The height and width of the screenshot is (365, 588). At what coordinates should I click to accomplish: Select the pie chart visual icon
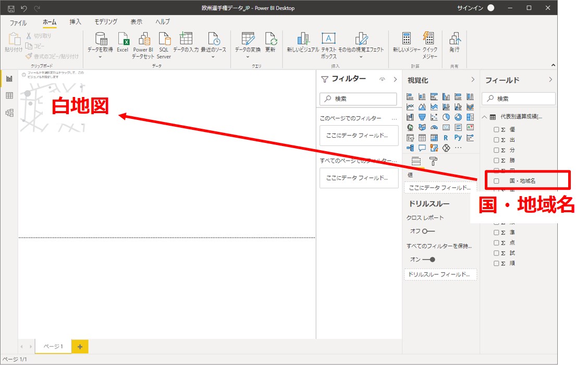click(x=446, y=117)
